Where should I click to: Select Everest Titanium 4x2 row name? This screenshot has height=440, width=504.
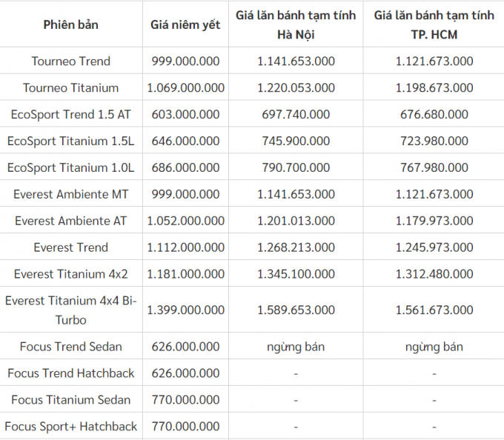70,274
